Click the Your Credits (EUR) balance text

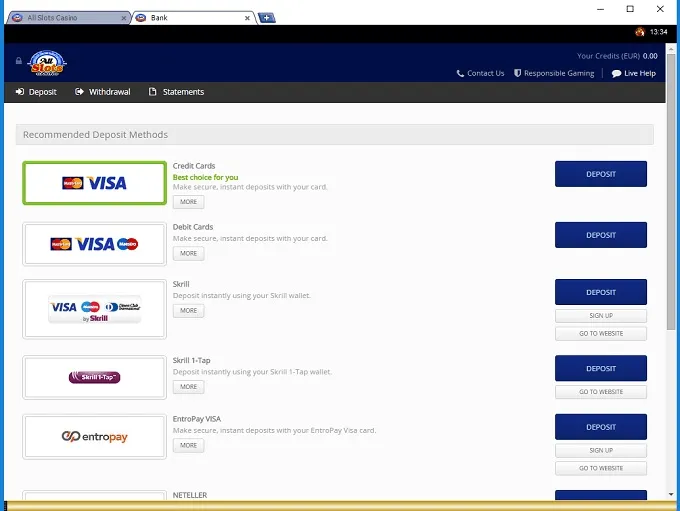tap(617, 56)
